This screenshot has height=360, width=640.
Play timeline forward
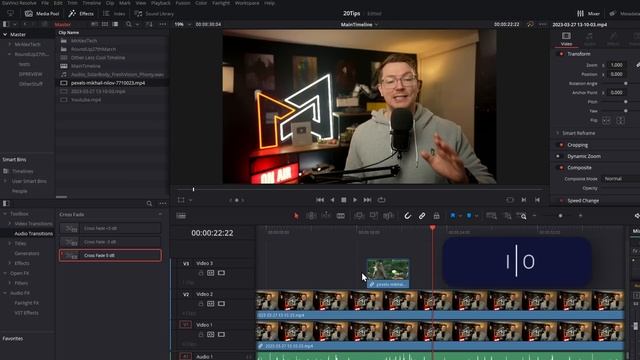pyautogui.click(x=355, y=200)
